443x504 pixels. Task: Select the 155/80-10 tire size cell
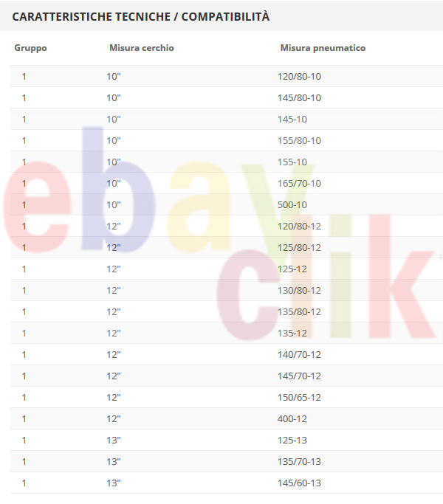[299, 140]
